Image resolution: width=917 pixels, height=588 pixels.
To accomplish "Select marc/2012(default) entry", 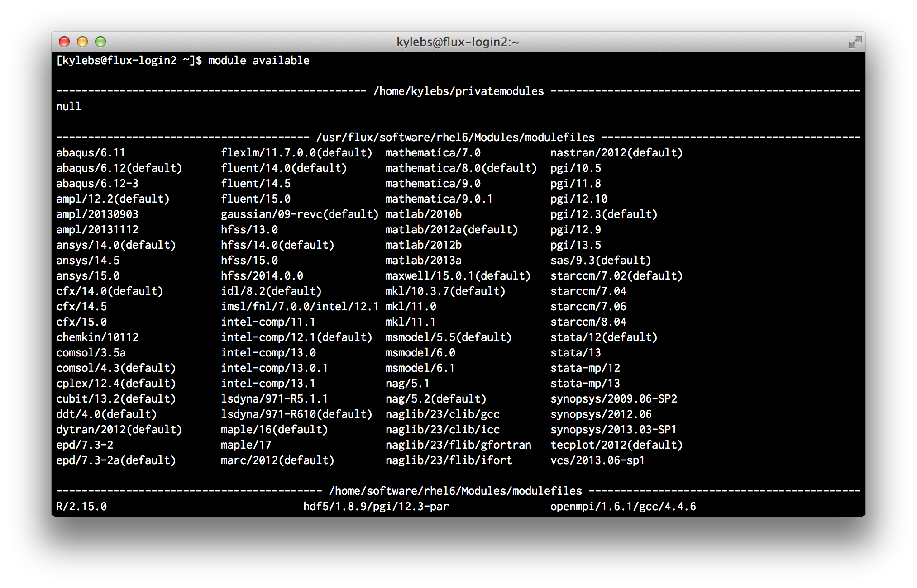I will (x=277, y=460).
